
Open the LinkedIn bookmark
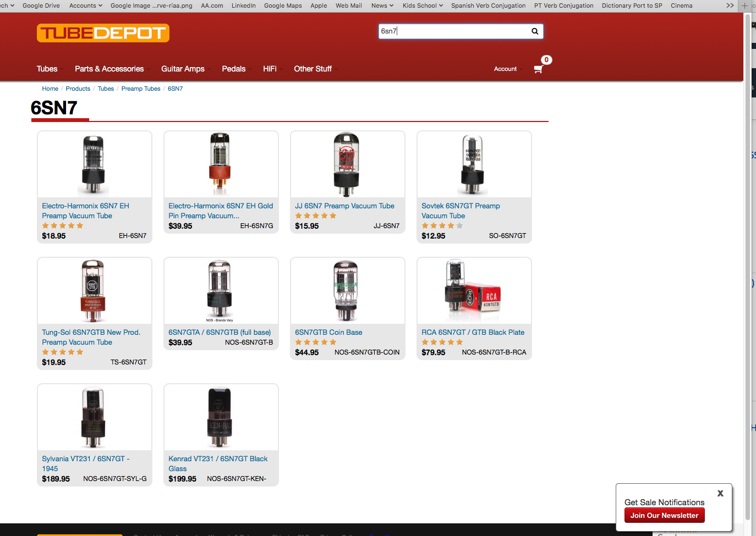[244, 5]
